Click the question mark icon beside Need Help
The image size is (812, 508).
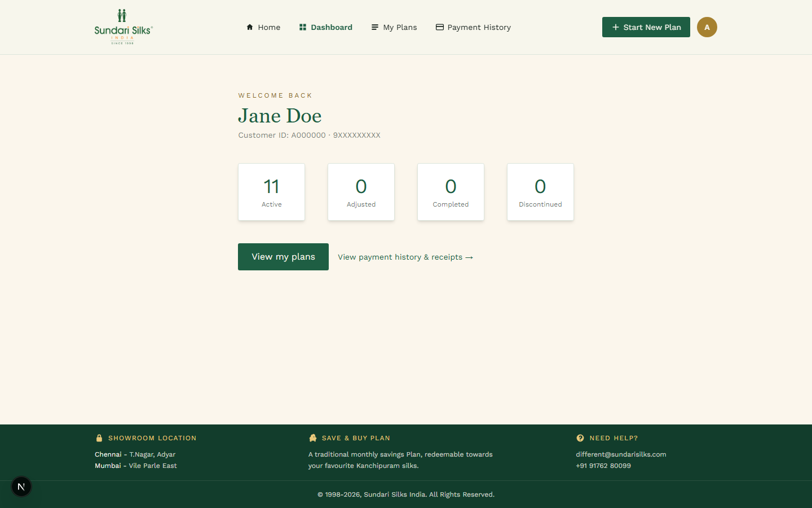pyautogui.click(x=580, y=438)
